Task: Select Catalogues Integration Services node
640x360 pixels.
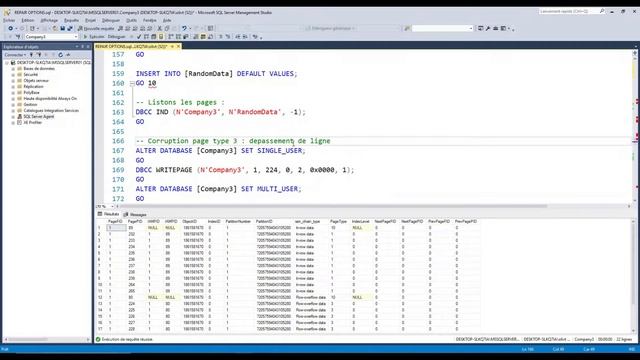Action: coord(51,111)
